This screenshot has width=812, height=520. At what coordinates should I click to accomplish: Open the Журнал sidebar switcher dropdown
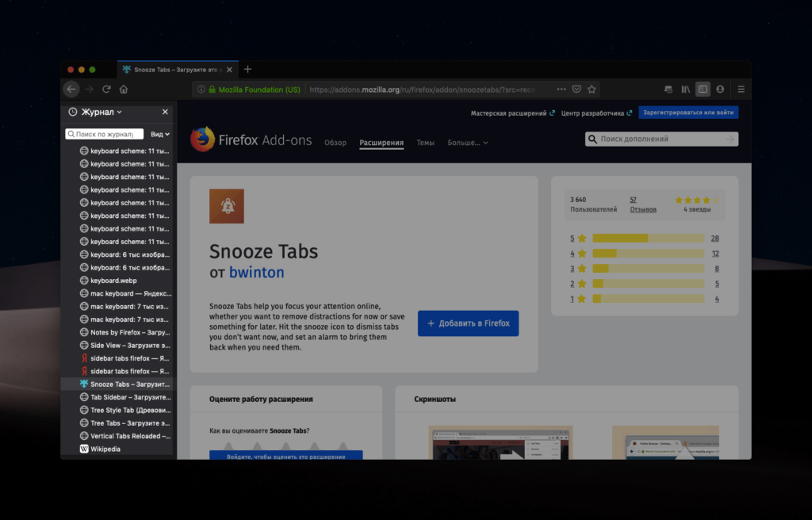pyautogui.click(x=95, y=112)
